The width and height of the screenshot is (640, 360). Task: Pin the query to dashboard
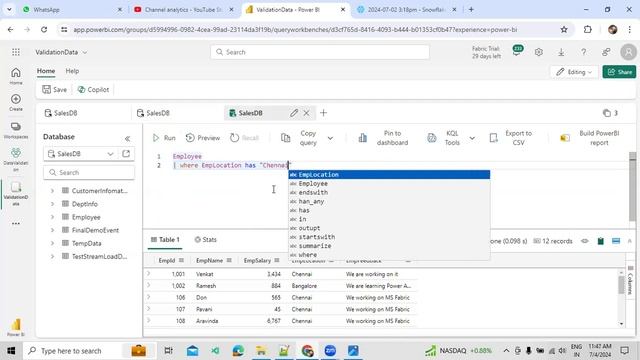[x=383, y=138]
